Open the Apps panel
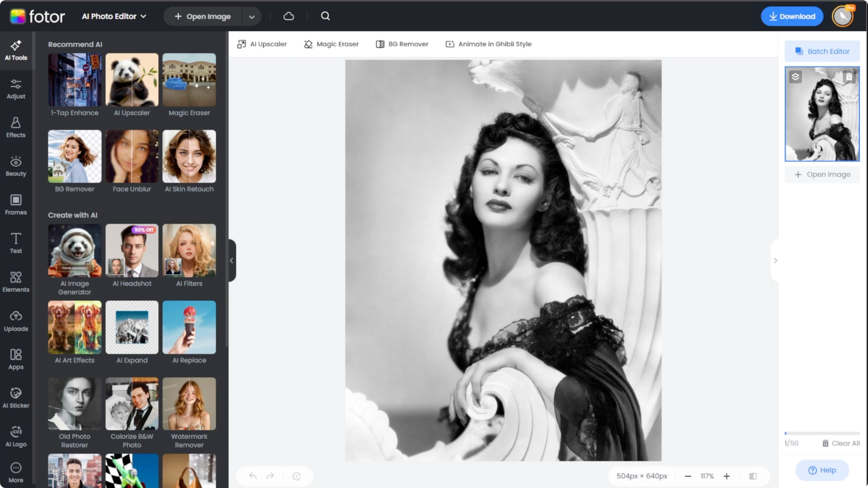Image resolution: width=868 pixels, height=488 pixels. click(x=16, y=360)
